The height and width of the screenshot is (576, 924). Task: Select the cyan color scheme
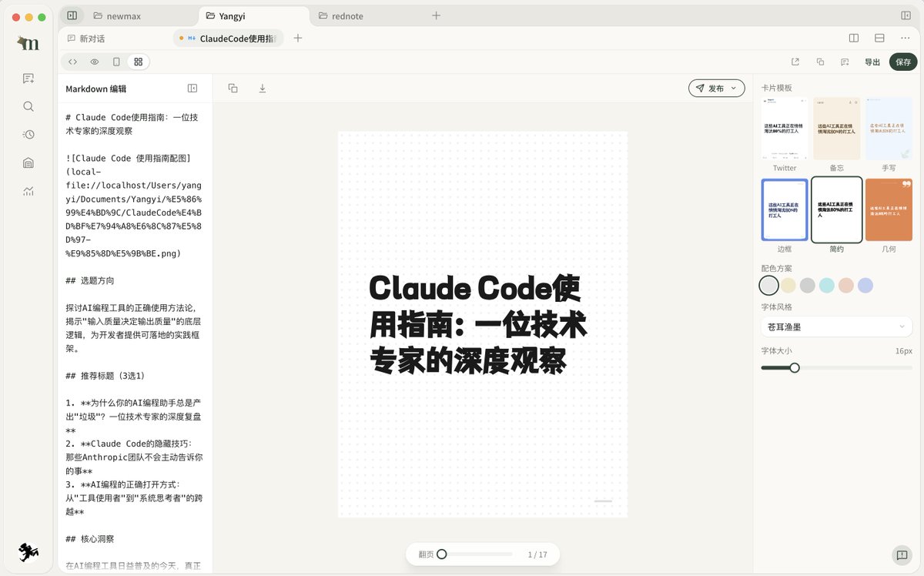(827, 285)
